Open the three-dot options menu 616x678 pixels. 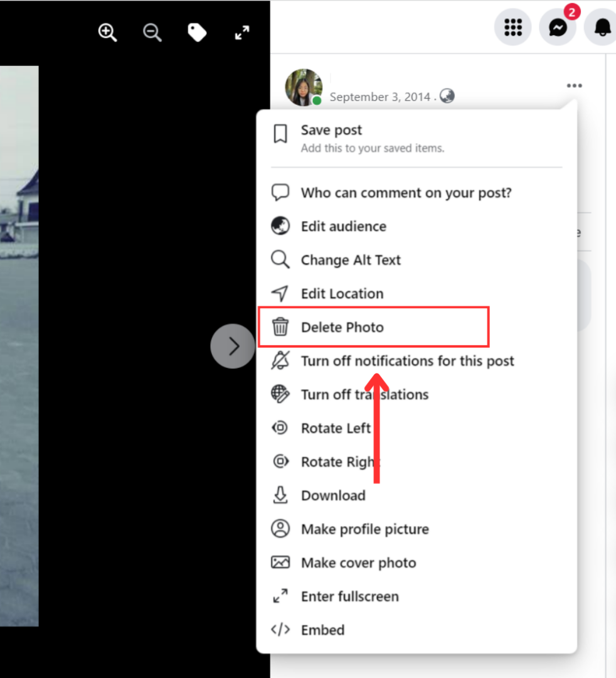574,85
